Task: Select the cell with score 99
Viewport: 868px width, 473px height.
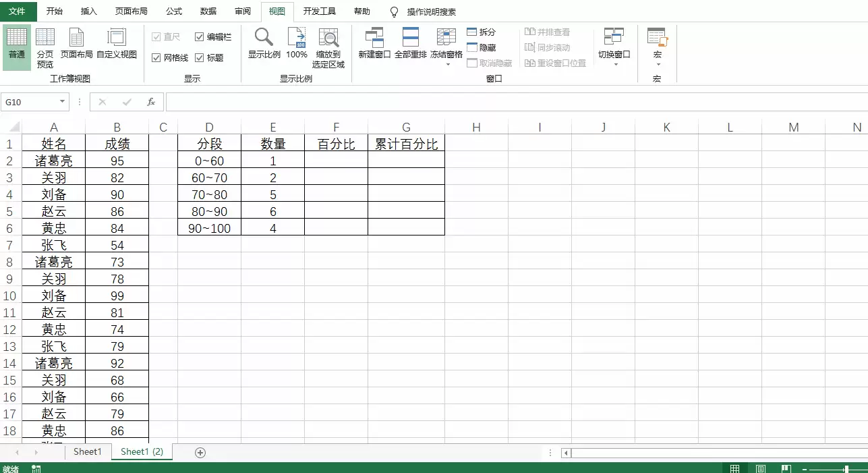Action: pyautogui.click(x=117, y=296)
